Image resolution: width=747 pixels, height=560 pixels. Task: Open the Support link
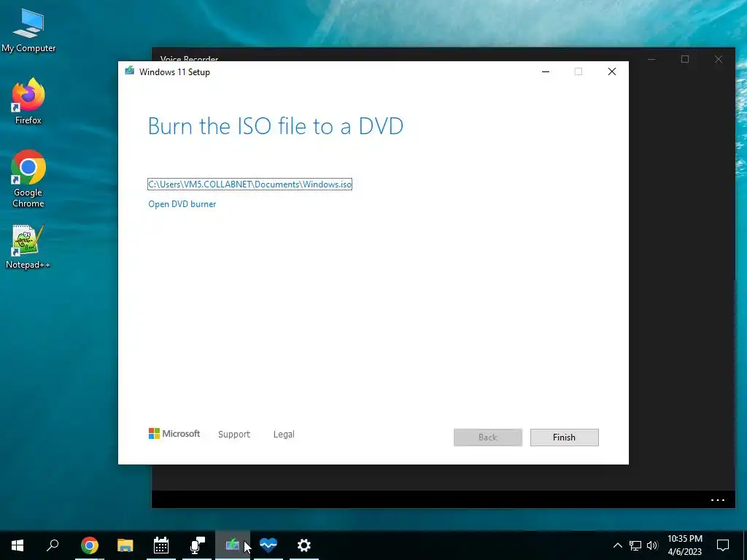234,435
